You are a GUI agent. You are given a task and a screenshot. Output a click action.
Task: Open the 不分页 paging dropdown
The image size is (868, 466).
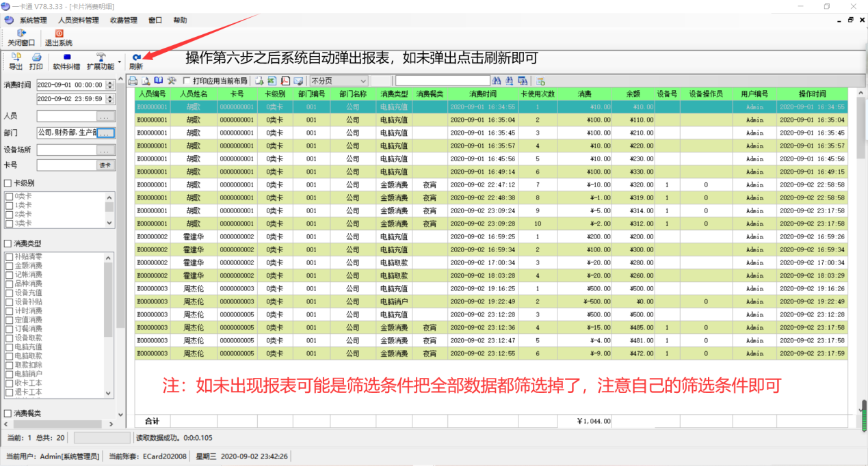(x=363, y=81)
